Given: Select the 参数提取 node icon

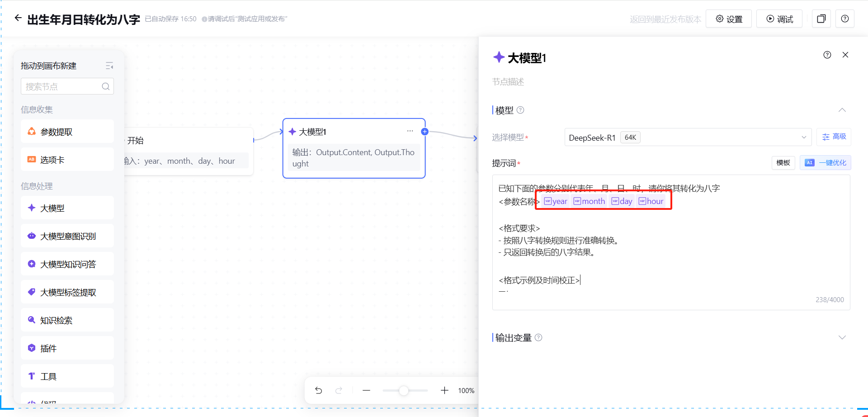Looking at the screenshot, I should [x=32, y=132].
